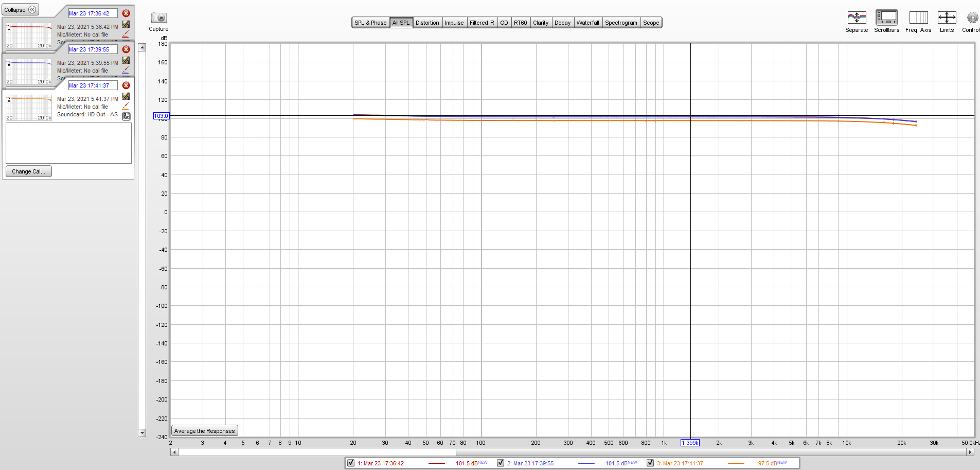Toggle the Scrollbars icon
Screen dimensions: 980x470
pos(886,18)
